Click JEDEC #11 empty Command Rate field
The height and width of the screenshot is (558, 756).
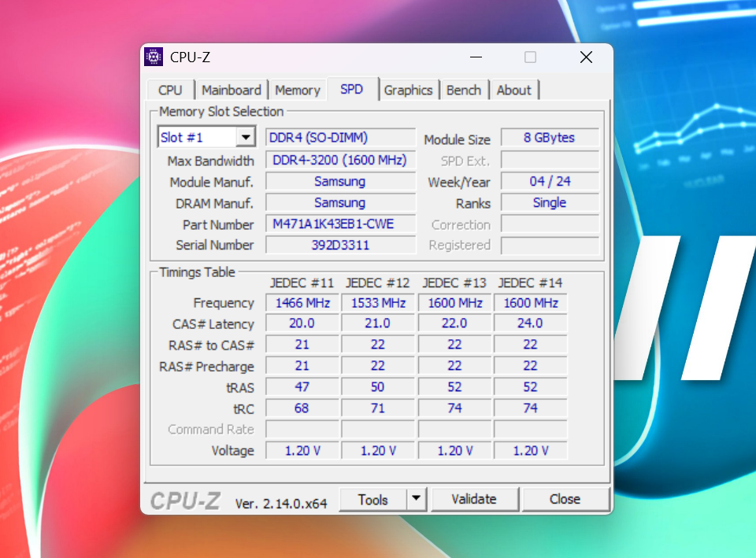click(302, 430)
